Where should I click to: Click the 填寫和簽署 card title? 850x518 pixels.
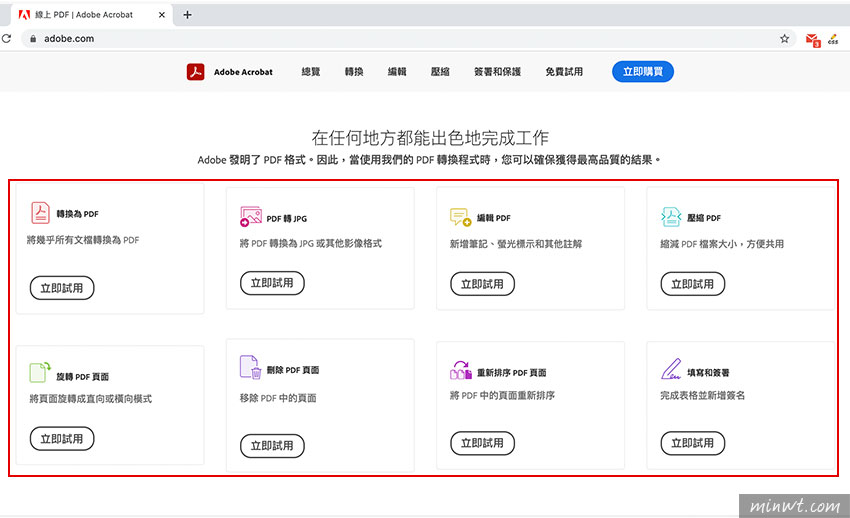click(708, 373)
